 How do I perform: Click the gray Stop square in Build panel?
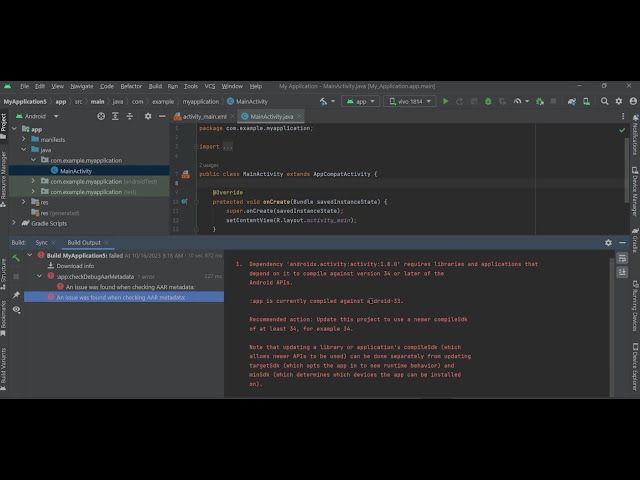pyautogui.click(x=16, y=276)
